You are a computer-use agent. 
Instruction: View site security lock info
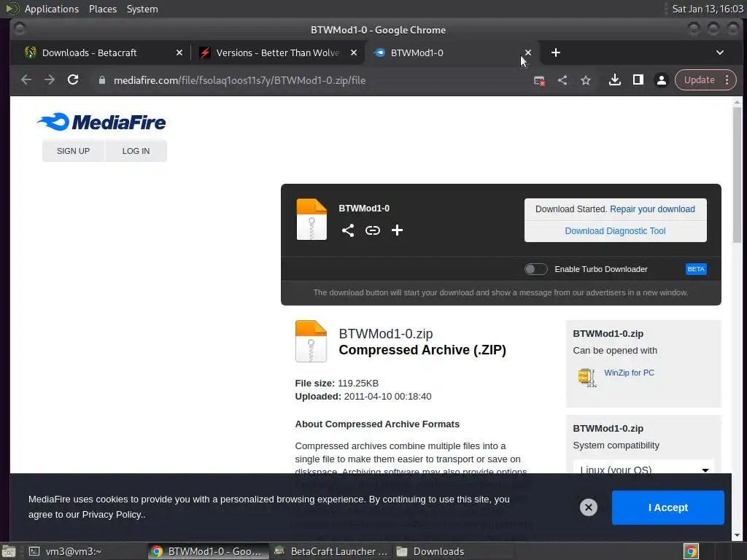101,80
